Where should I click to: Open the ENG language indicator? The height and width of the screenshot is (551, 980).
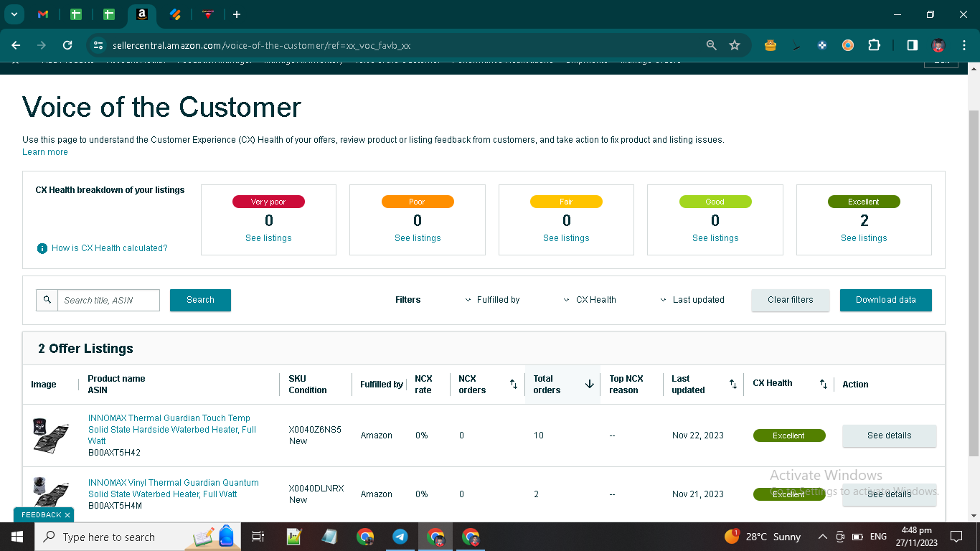(x=878, y=537)
